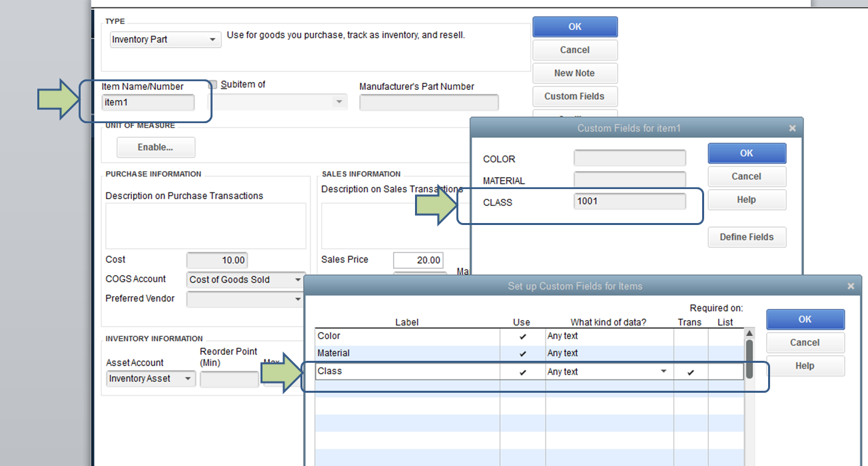Viewport: 868px width, 466px height.
Task: Toggle Required on Trans for Color row
Action: 690,336
